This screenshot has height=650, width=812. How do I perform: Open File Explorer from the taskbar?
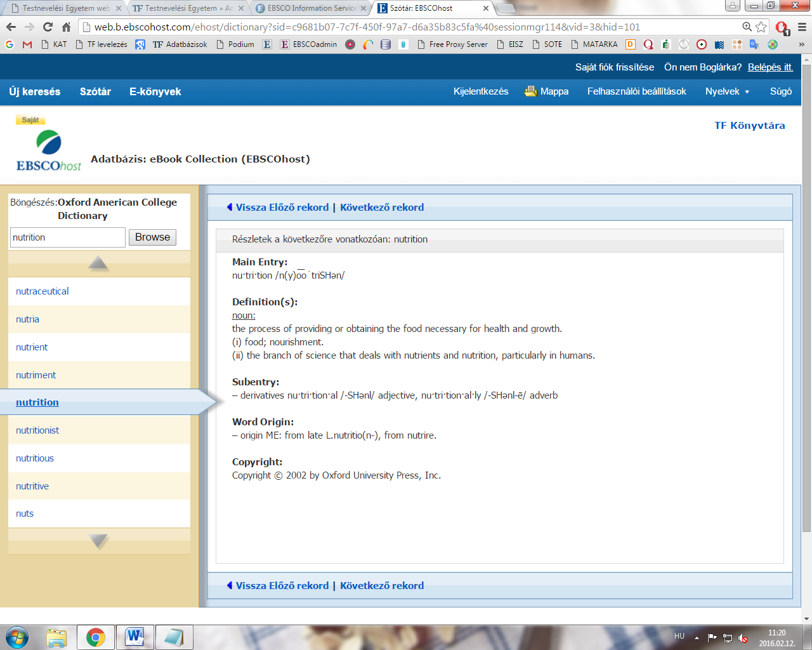56,637
